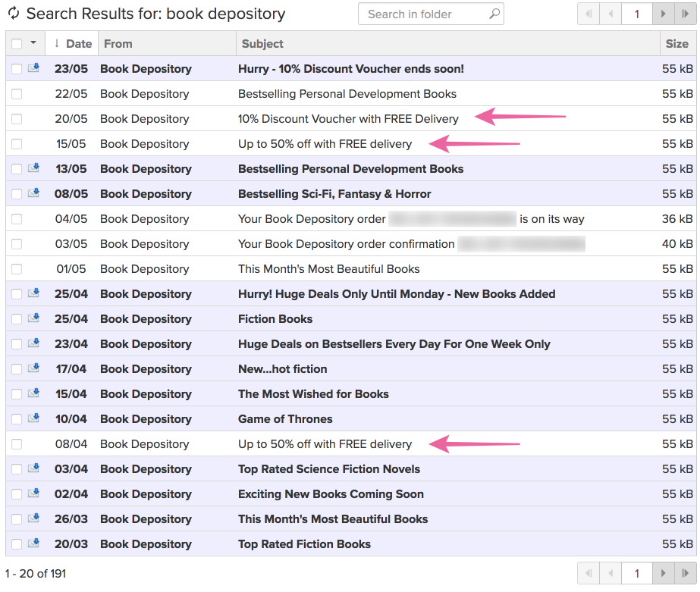The image size is (700, 592).
Task: Click the "36 kB" size cell
Action: [x=677, y=218]
